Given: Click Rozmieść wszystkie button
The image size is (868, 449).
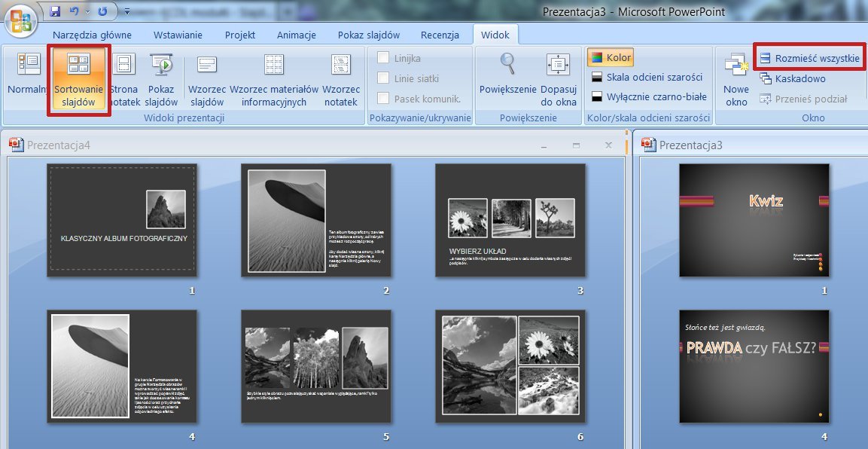Looking at the screenshot, I should (x=809, y=58).
